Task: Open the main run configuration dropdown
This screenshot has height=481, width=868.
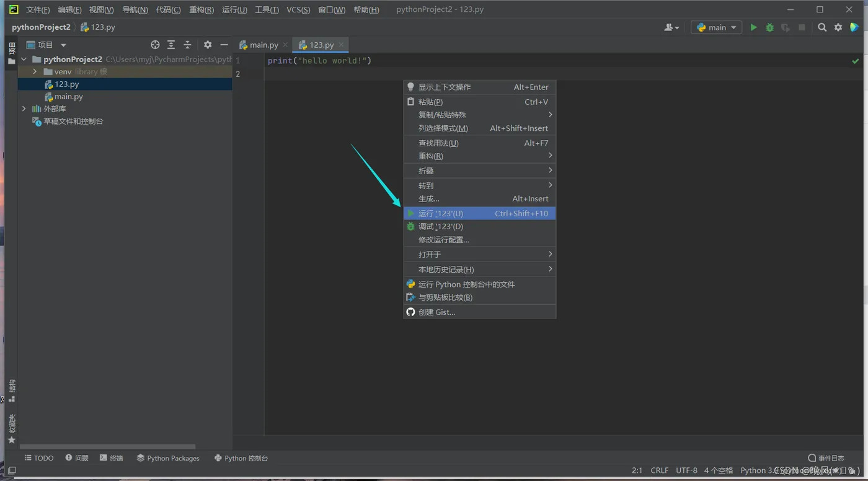Action: point(717,27)
